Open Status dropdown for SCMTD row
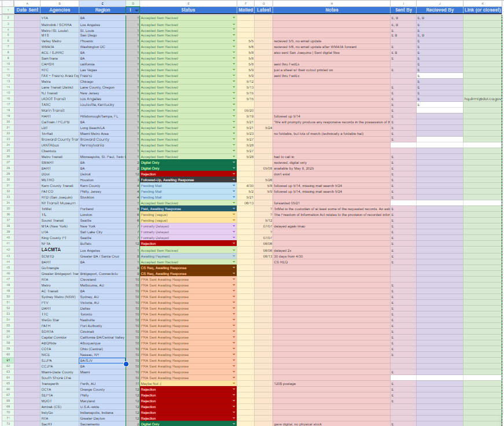 234,256
